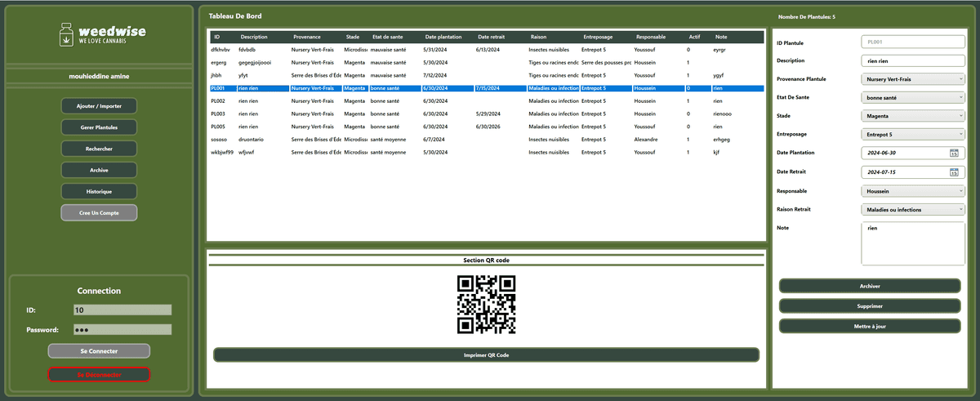Expand the Raison Retrait dropdown
The height and width of the screenshot is (401, 980).
(x=913, y=209)
